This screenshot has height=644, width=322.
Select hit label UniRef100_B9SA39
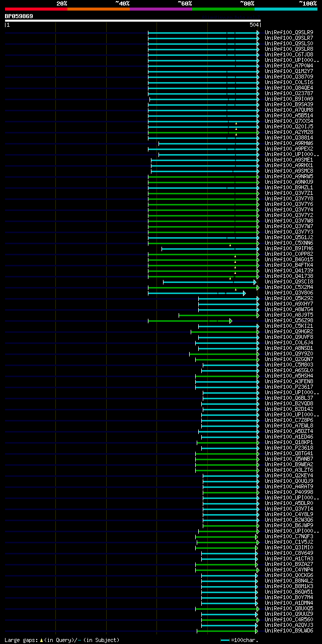[x=289, y=104]
